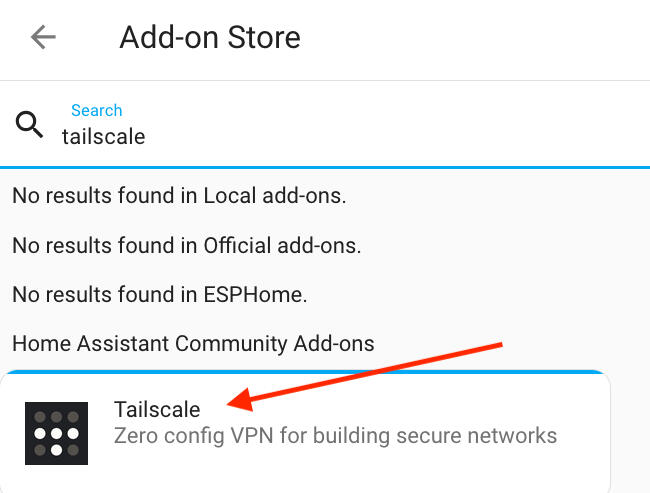Click blank right side of Tailscale card
This screenshot has height=493, width=650.
[x=585, y=420]
